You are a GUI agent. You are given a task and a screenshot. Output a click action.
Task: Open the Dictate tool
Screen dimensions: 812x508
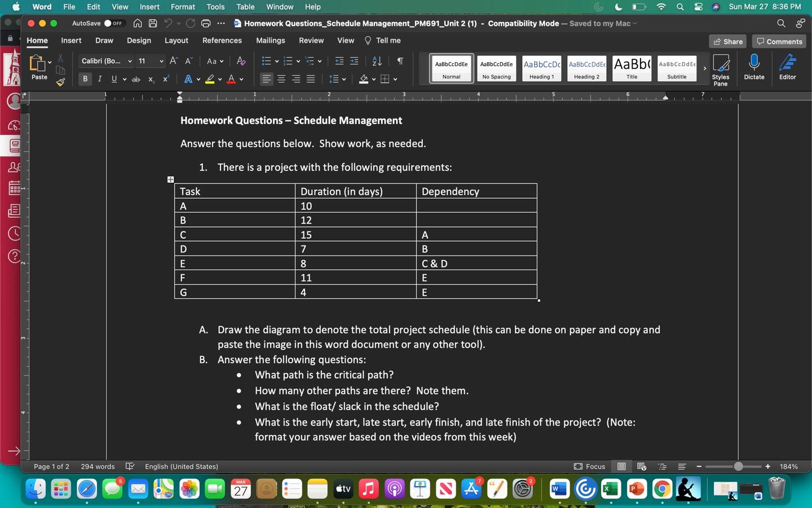click(754, 68)
